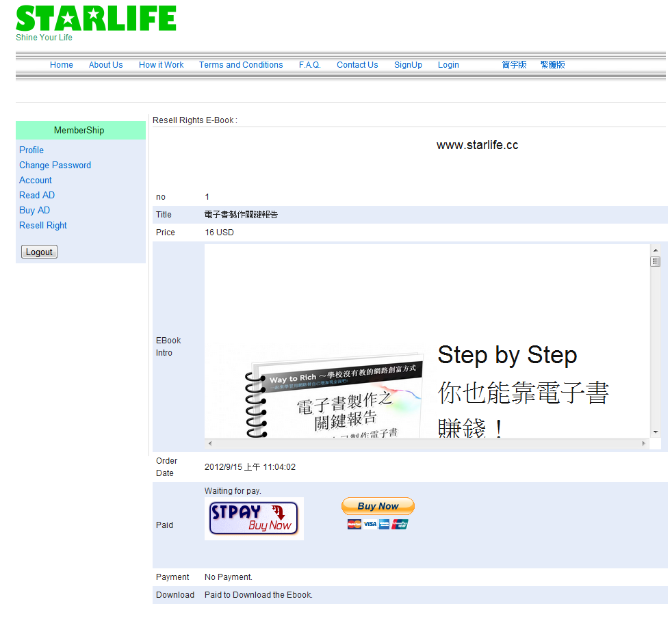The width and height of the screenshot is (672, 634).
Task: Switch to Simplified Chinese 简字版
Action: point(515,65)
